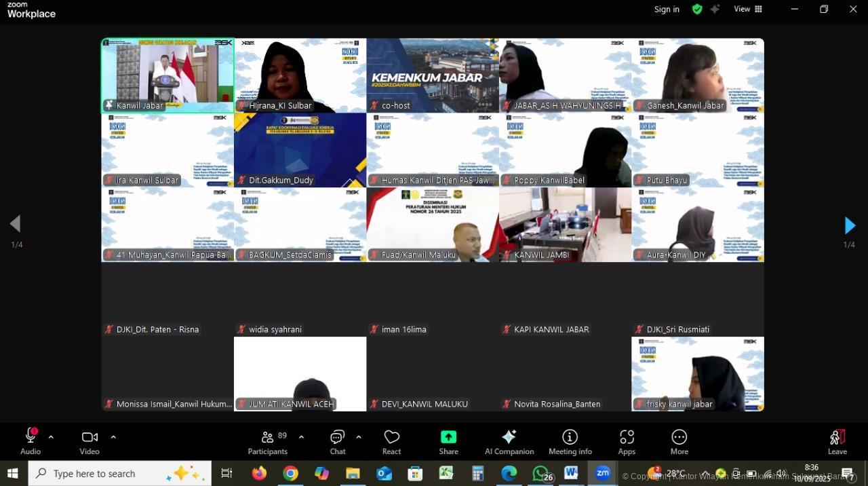Open the More options menu

pyautogui.click(x=679, y=441)
